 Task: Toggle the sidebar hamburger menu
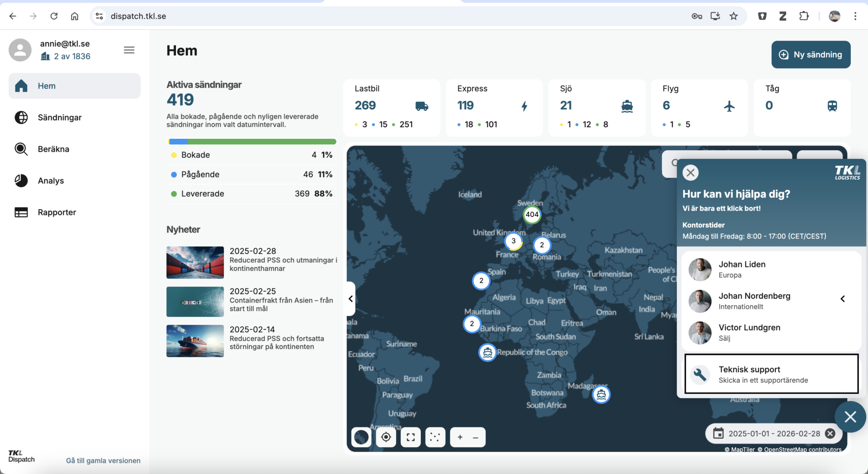(129, 50)
